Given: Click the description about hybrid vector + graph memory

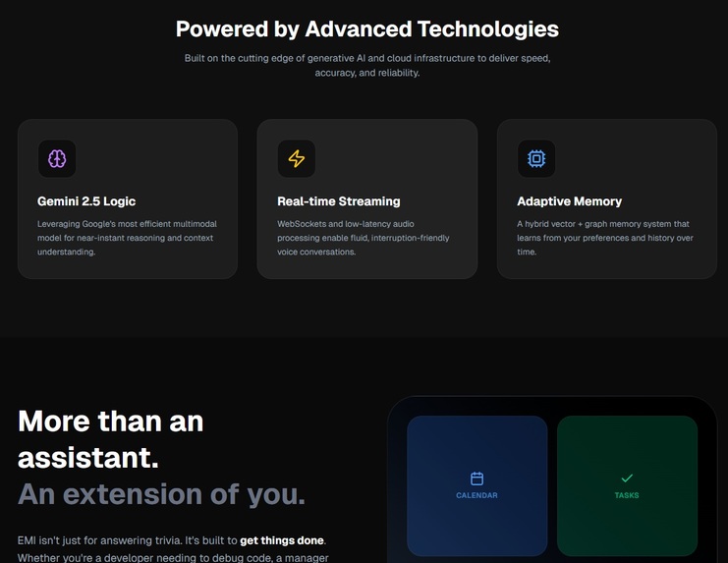Looking at the screenshot, I should 605,238.
